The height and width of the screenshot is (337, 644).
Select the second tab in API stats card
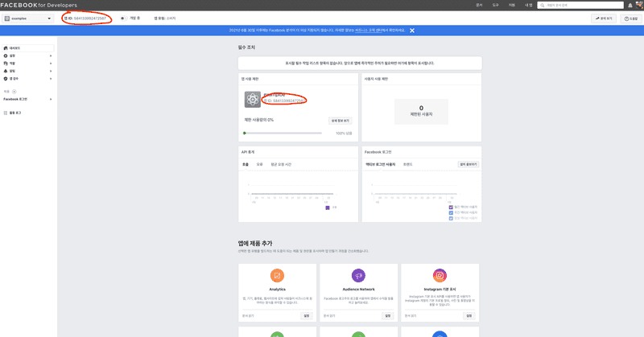coord(259,164)
